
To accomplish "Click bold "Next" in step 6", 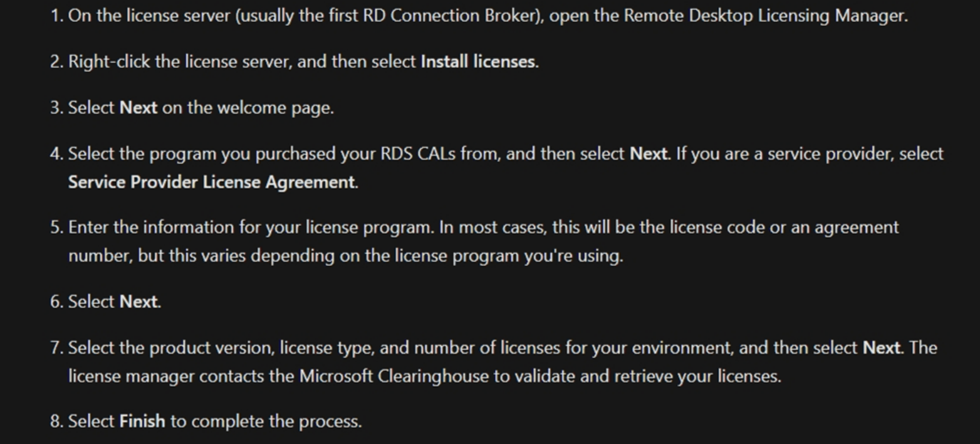I will coord(138,302).
